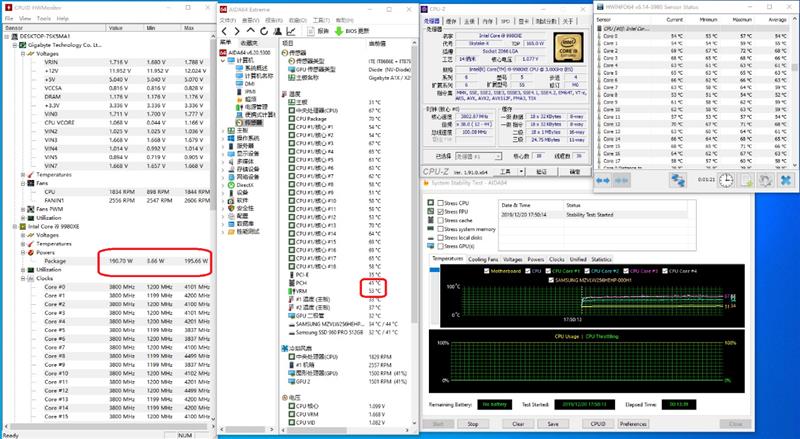
Task: Click Powers flame icon in HWMonitor
Action: 31,253
